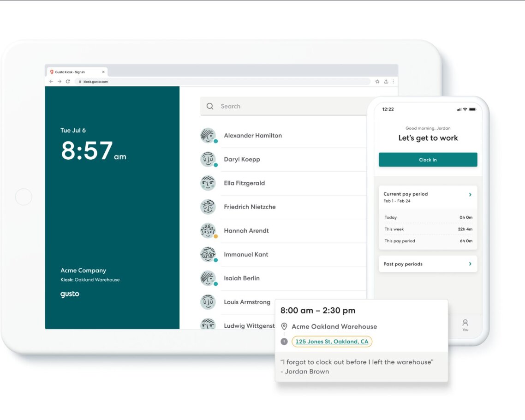The width and height of the screenshot is (525, 420).
Task: Open the You profile tab
Action: pyautogui.click(x=465, y=325)
